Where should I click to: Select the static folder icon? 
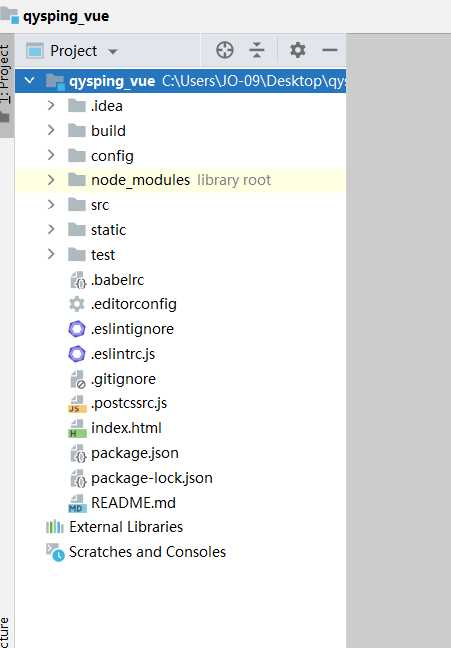[77, 230]
